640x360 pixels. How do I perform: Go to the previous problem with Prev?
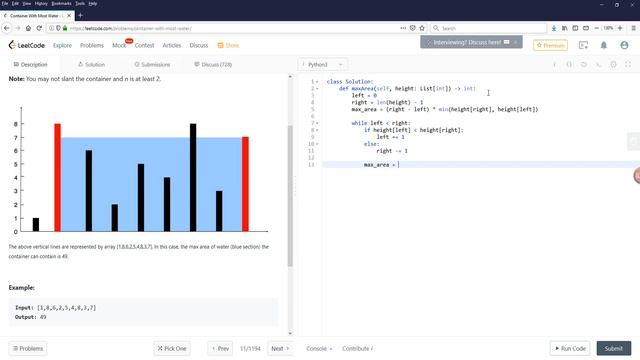(220, 349)
